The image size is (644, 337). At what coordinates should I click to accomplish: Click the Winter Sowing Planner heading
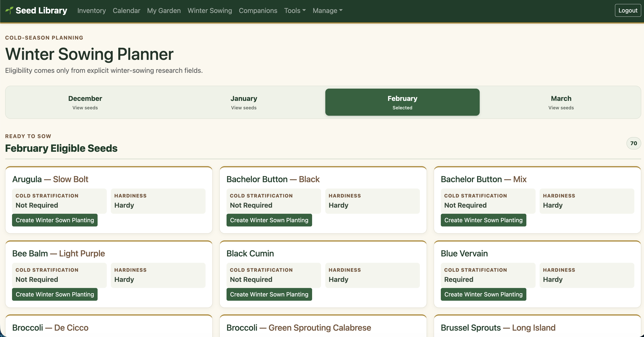point(89,54)
